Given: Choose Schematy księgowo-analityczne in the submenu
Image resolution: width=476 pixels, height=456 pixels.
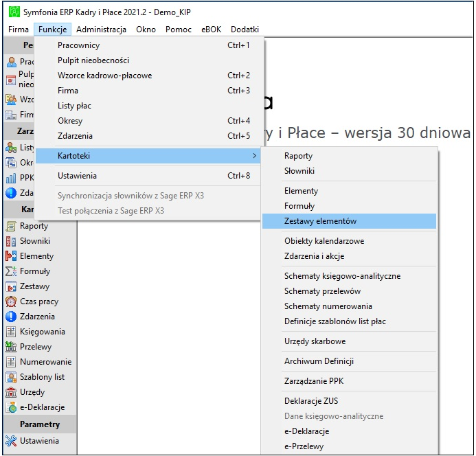Looking at the screenshot, I should point(342,276).
